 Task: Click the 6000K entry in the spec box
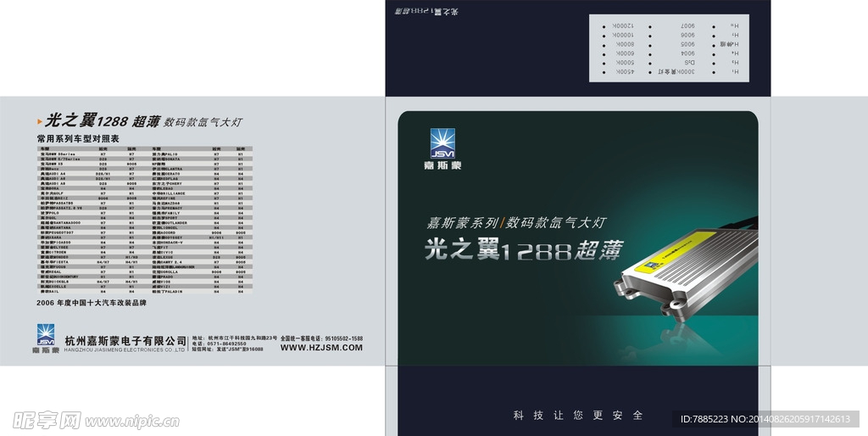625,53
